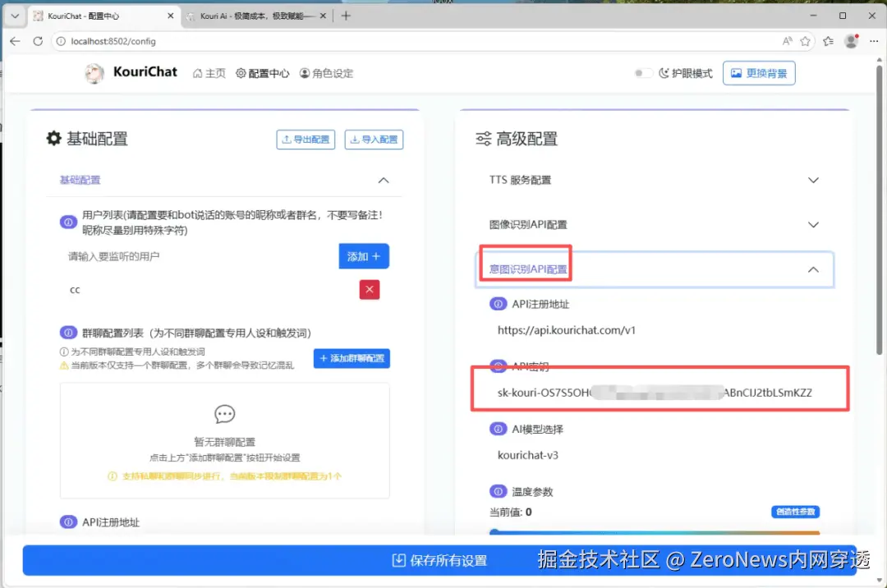This screenshot has width=887, height=588.
Task: Remove user cc with red X
Action: (370, 289)
